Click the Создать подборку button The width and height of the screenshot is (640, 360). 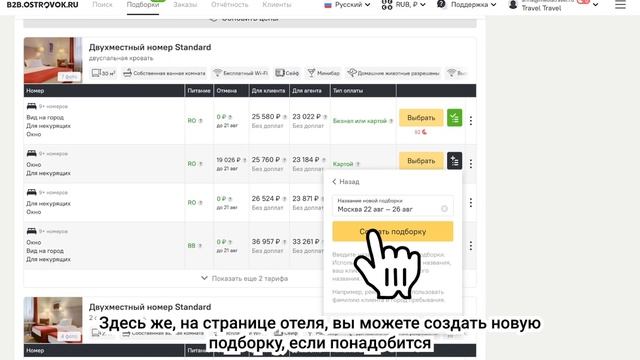click(x=393, y=231)
